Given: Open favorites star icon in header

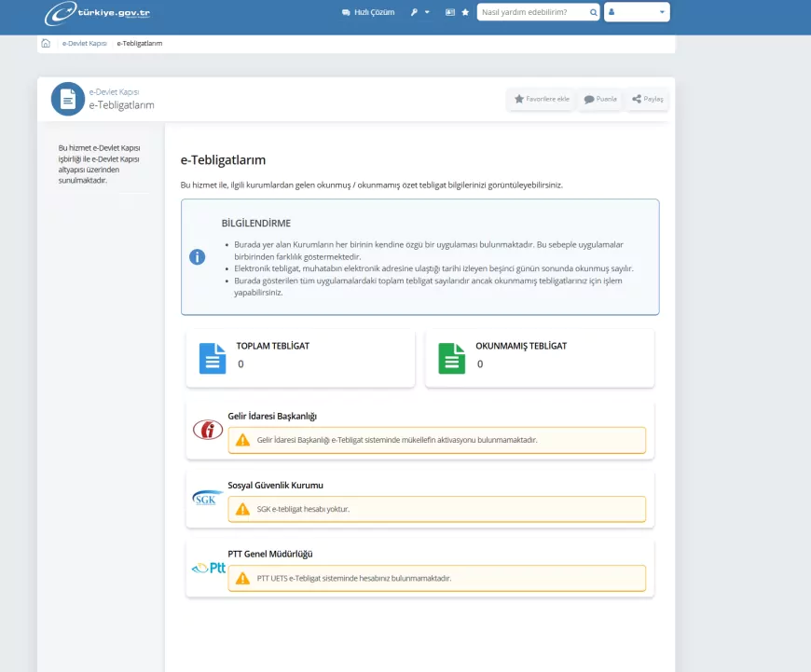Looking at the screenshot, I should (x=465, y=13).
